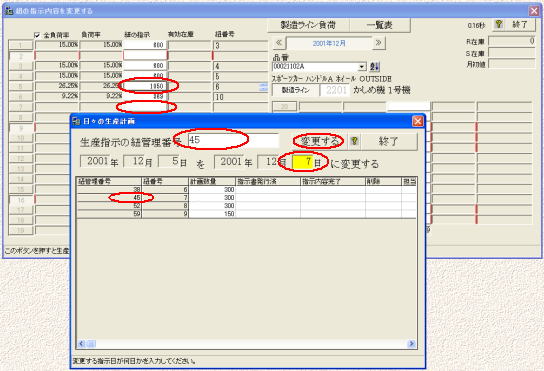Click the 終了 button in 日々の生産計画 dialog
Image resolution: width=544 pixels, height=371 pixels.
pyautogui.click(x=389, y=141)
